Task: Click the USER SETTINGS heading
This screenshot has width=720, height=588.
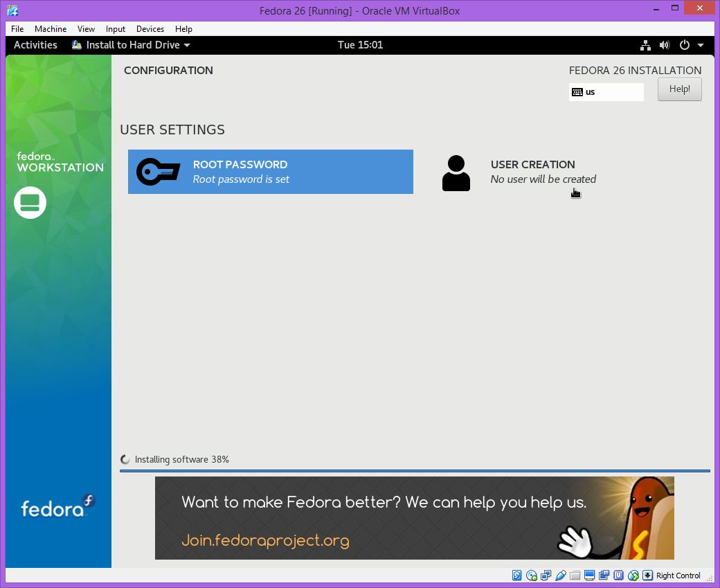Action: [172, 130]
